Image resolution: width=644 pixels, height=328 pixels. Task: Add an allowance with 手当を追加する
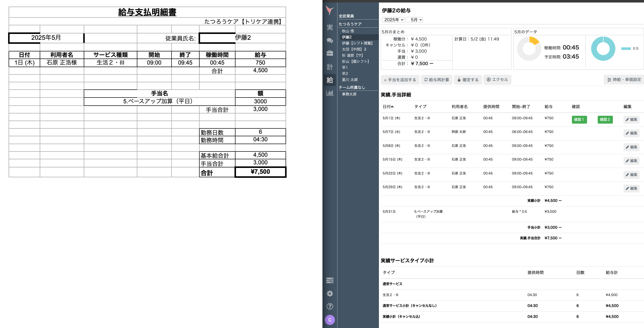tap(400, 80)
